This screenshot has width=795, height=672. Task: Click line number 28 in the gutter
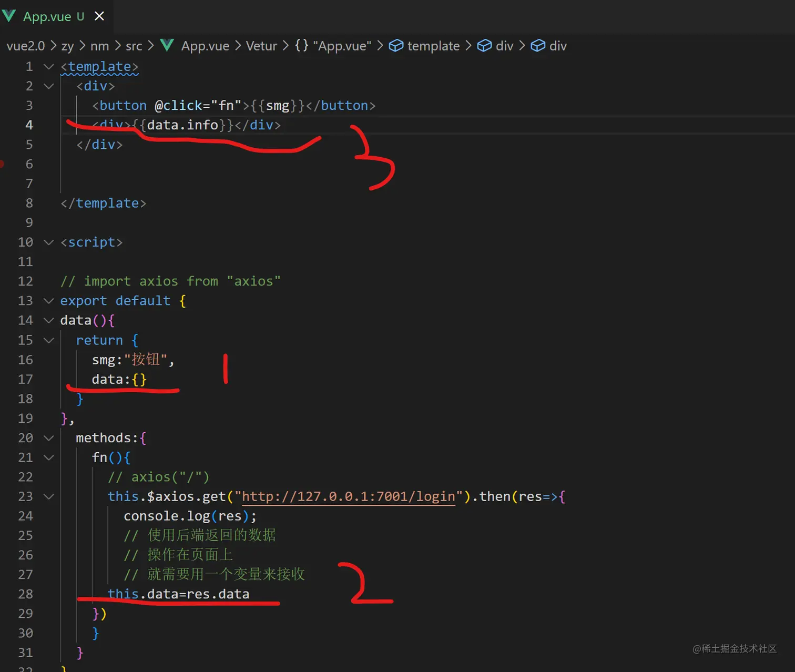pyautogui.click(x=25, y=594)
